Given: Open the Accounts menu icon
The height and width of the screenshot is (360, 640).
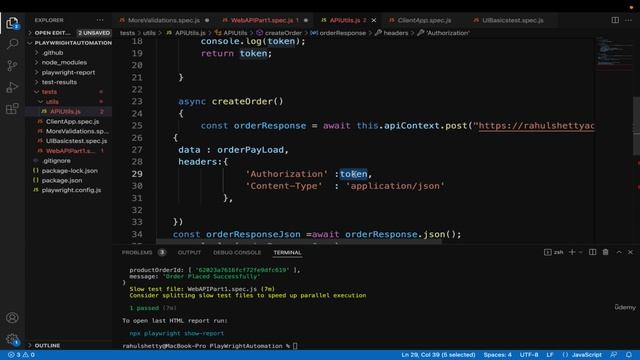Looking at the screenshot, I should click(12, 318).
